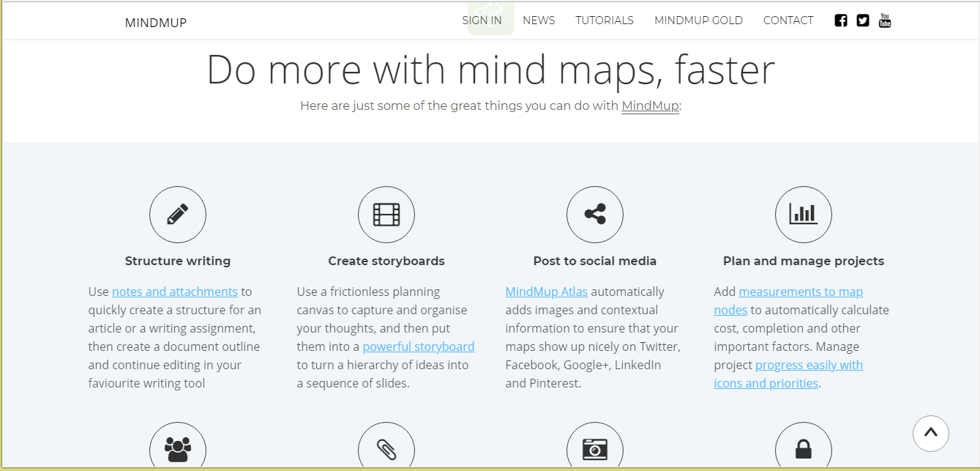This screenshot has height=471, width=980.
Task: Open the notes and attachments link
Action: pos(175,292)
